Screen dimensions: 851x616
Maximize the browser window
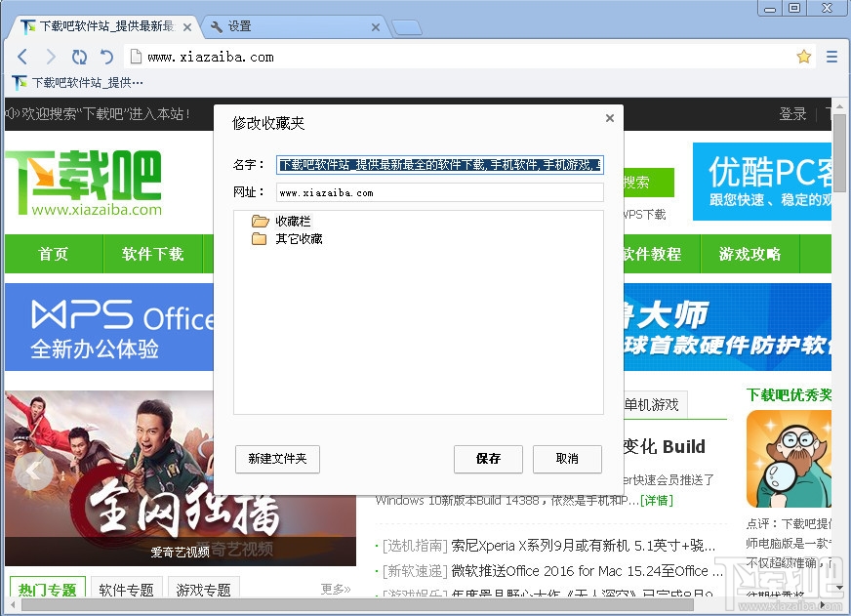(x=794, y=8)
